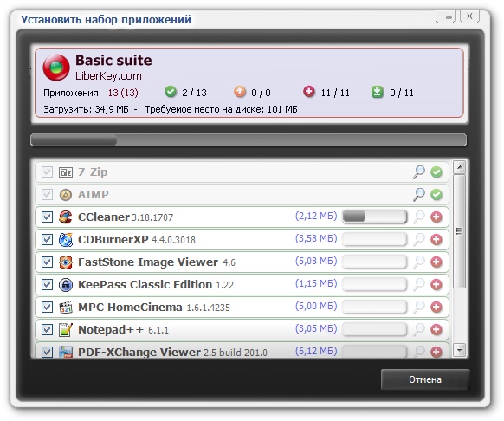
Task: Click the LiberKey.com text
Action: tap(108, 76)
